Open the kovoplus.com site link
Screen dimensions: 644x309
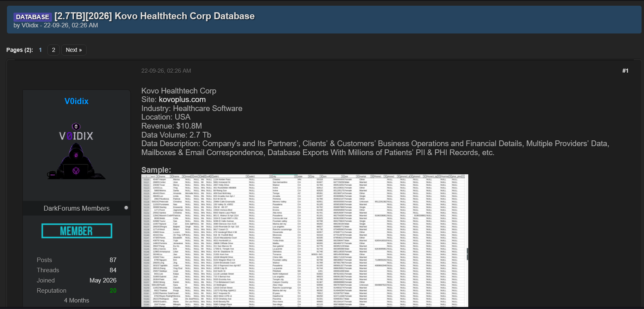(182, 100)
